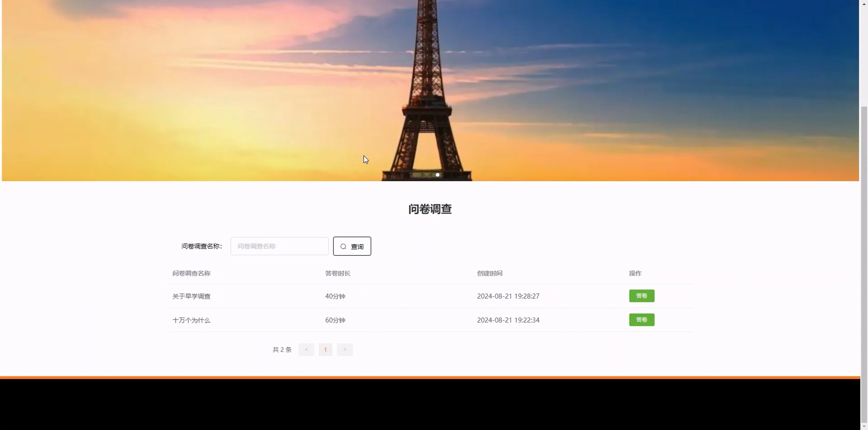The height and width of the screenshot is (430, 868).
Task: Go to previous page with the < arrow
Action: point(306,350)
